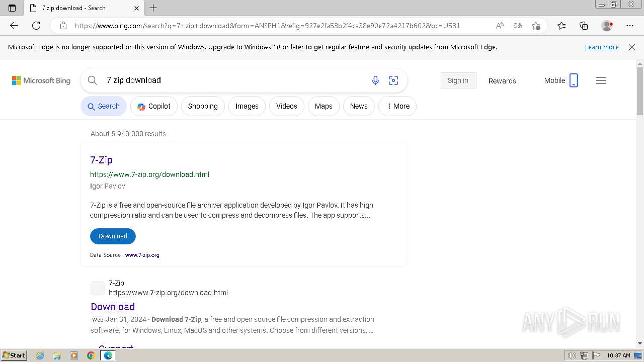Viewport: 644px width, 362px height.
Task: Open Edge Settings and more menu
Action: pyautogui.click(x=630, y=26)
